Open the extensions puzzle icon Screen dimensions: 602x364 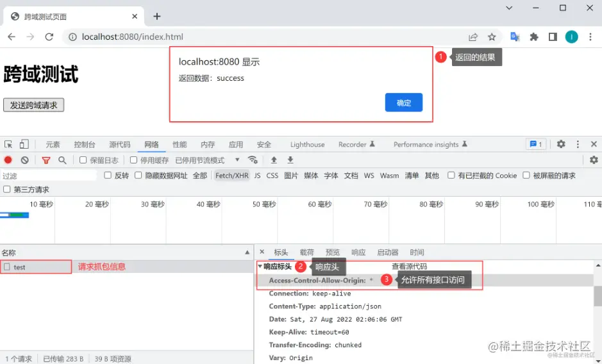(x=533, y=37)
